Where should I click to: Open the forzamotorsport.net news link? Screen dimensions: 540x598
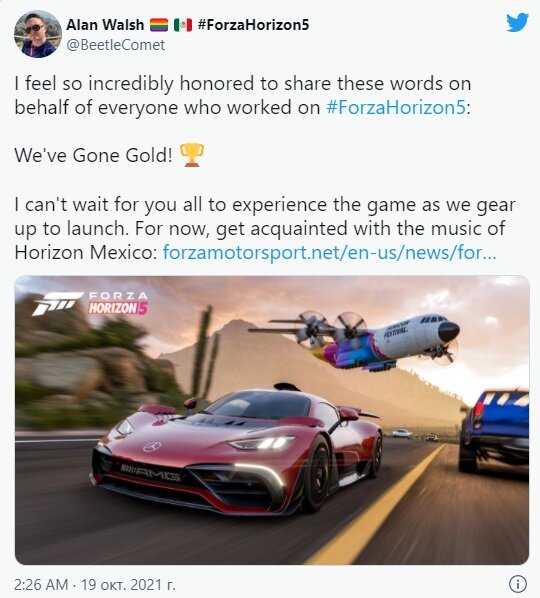(329, 252)
